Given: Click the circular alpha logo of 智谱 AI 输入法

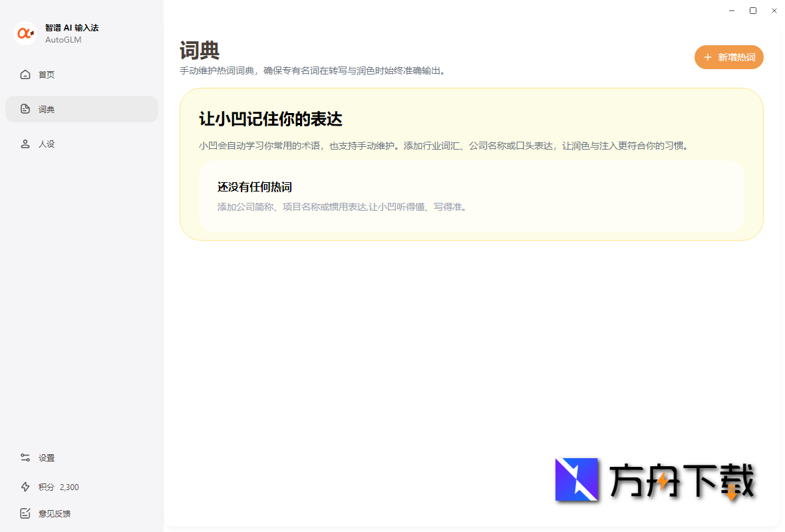Looking at the screenshot, I should tap(25, 33).
